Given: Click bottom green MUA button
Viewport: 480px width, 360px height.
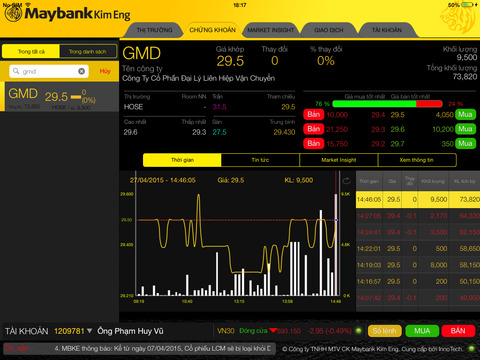Looking at the screenshot, I should coord(422,331).
